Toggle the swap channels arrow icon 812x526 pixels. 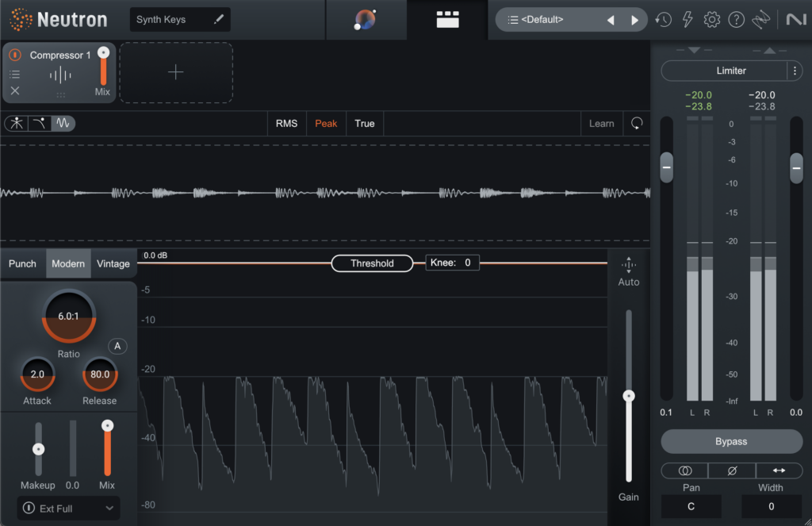click(779, 470)
